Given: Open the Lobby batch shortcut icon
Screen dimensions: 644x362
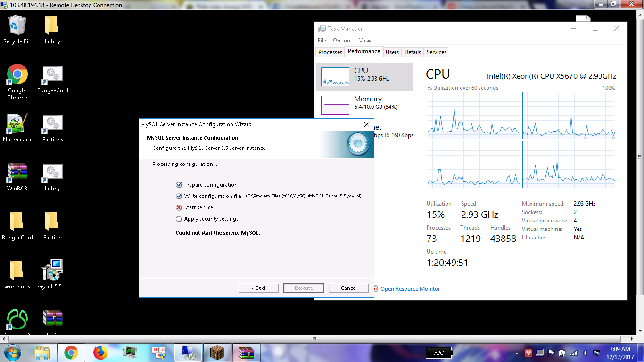Looking at the screenshot, I should coord(52,177).
